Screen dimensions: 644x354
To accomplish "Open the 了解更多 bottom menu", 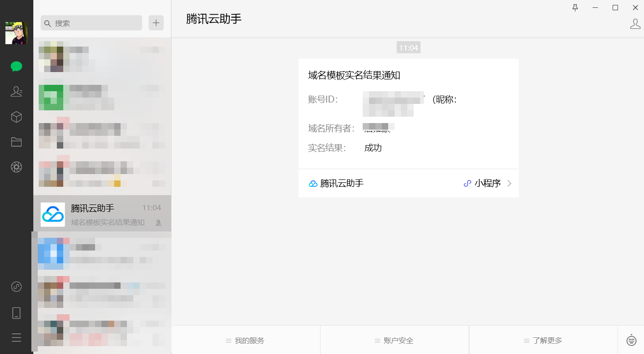I will click(544, 340).
